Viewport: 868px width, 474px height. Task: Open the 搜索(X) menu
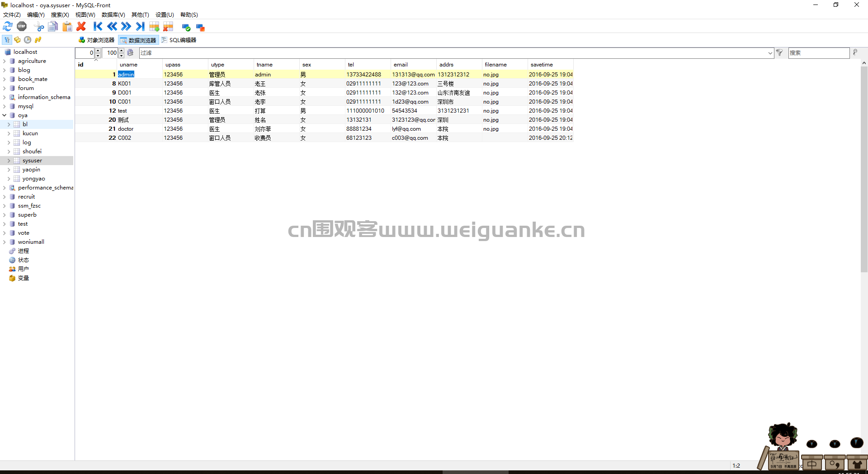click(x=60, y=14)
